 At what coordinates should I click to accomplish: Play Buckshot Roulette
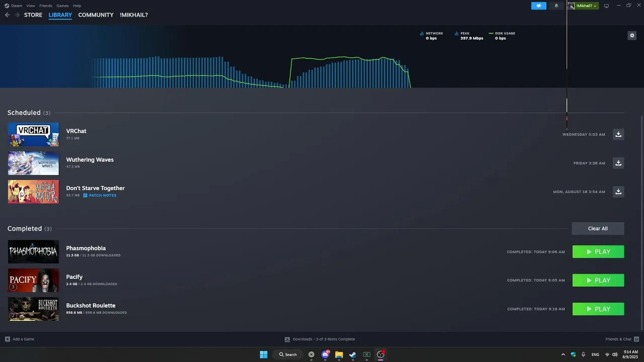pos(598,309)
